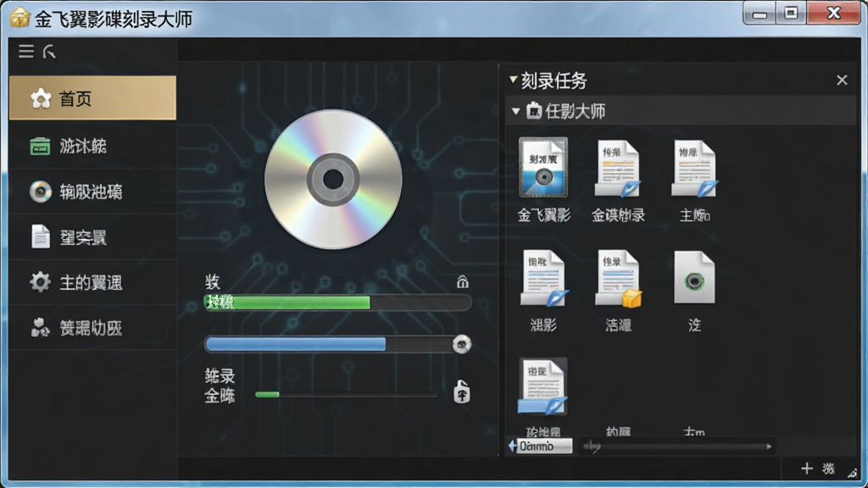
Task: Click the back arrow beside the hamburger menu
Action: (49, 52)
